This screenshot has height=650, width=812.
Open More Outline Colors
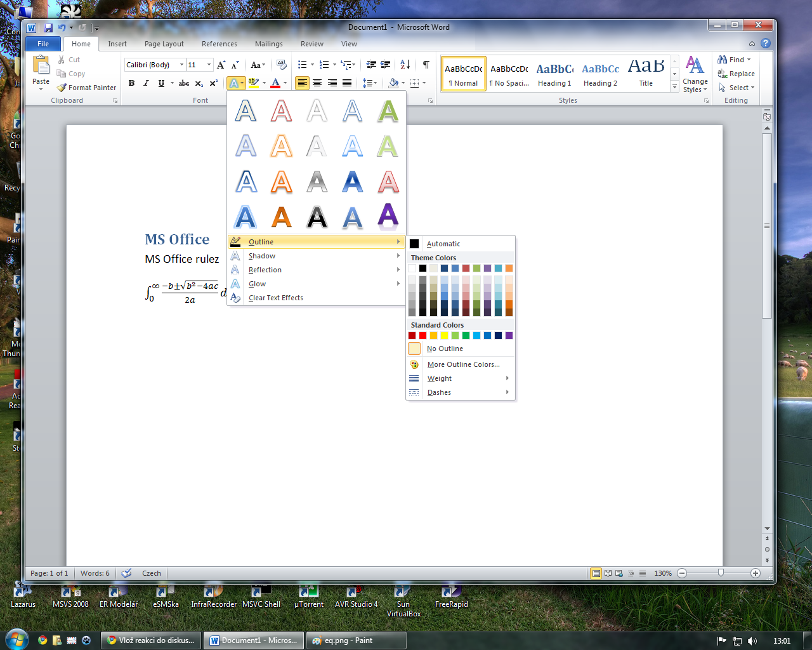point(460,364)
